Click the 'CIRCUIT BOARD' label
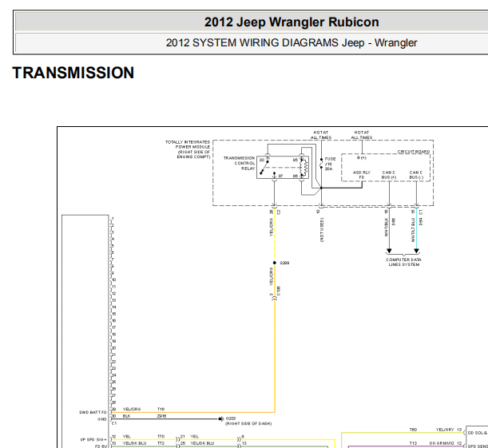The height and width of the screenshot is (448, 488). [x=414, y=152]
